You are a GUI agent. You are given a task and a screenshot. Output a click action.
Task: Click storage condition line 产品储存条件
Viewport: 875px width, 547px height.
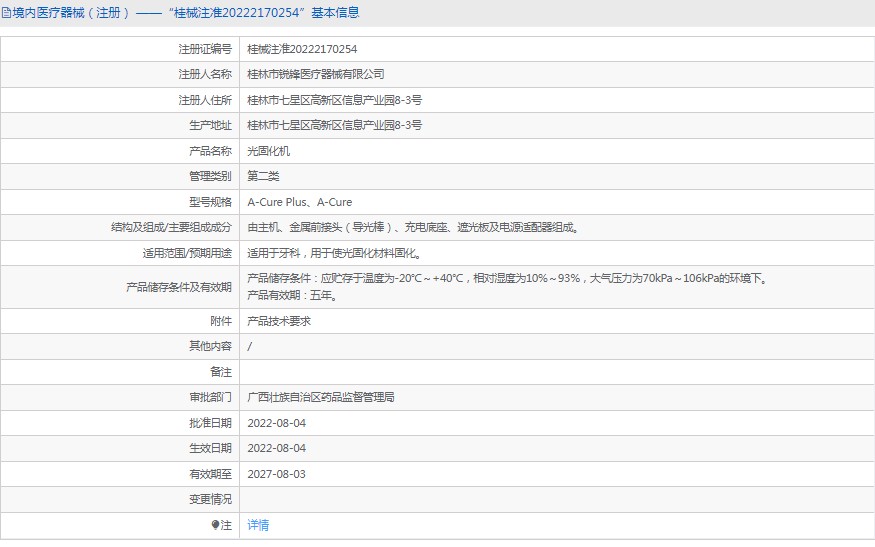coord(508,278)
